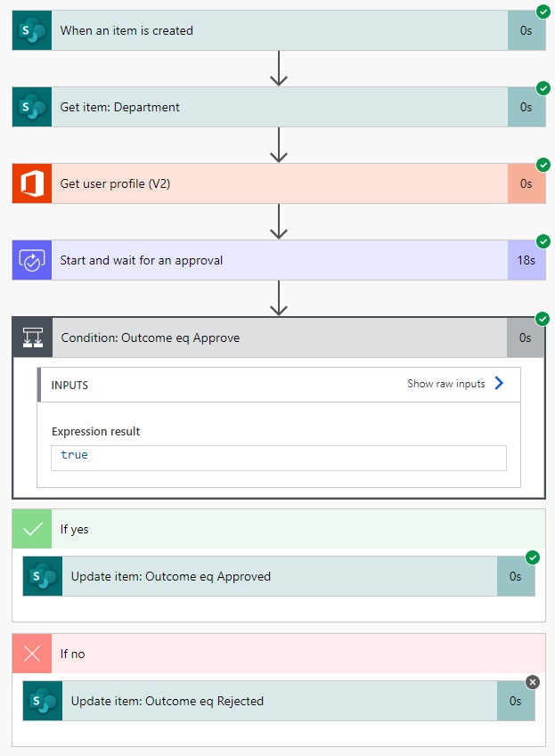Click the Approvals icon on Start and wait step
This screenshot has height=756, width=555.
click(x=30, y=260)
